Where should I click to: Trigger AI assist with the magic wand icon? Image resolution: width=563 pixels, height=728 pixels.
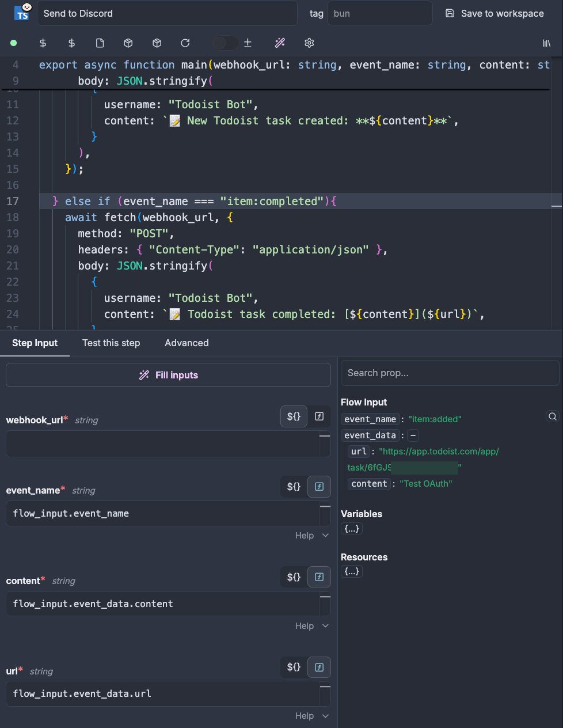(x=280, y=43)
